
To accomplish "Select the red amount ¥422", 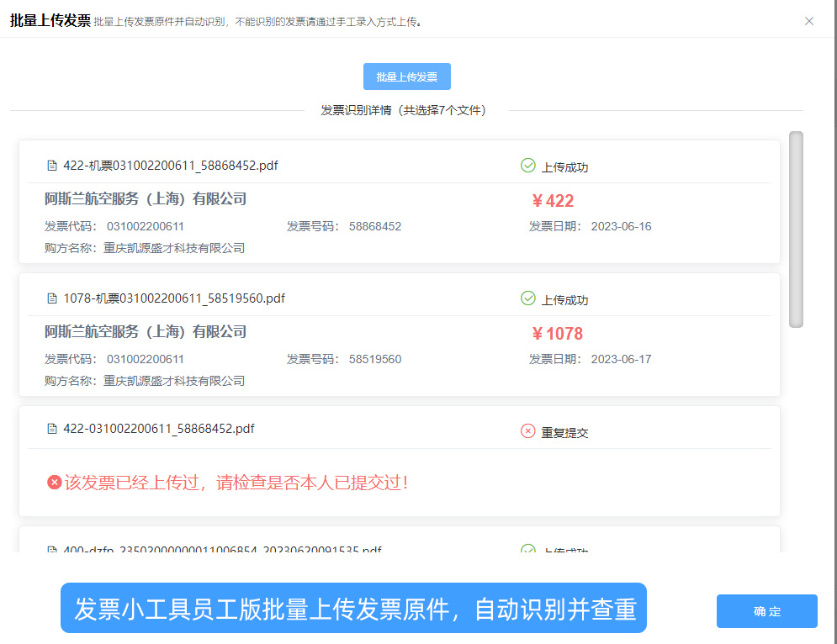I will pos(552,201).
